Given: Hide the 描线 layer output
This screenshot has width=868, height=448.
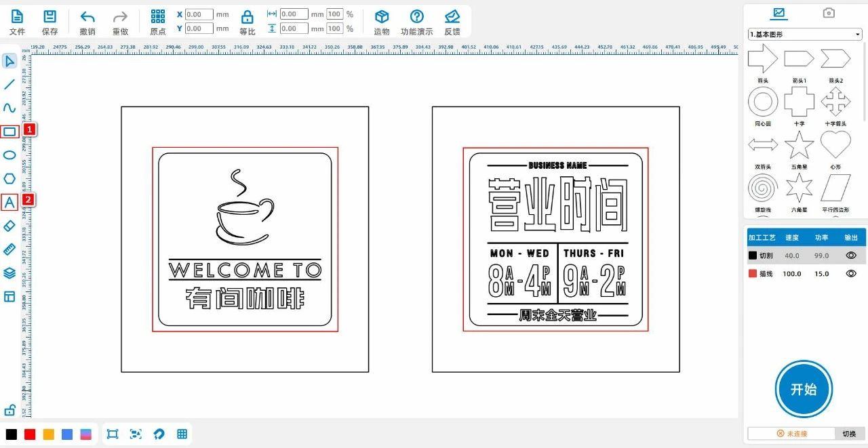Looking at the screenshot, I should [851, 273].
